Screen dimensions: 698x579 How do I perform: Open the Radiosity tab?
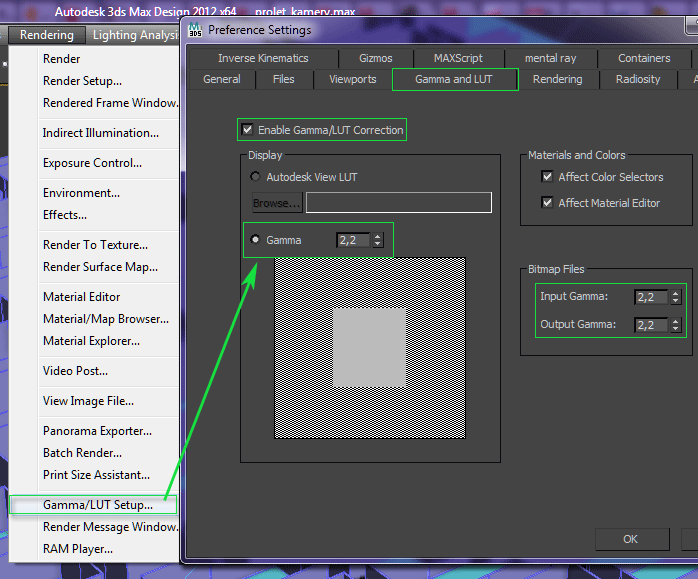coord(638,79)
